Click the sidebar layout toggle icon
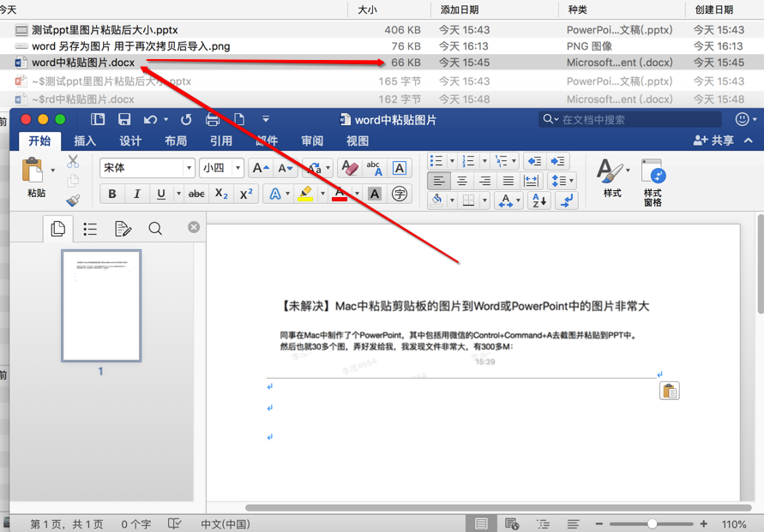The height and width of the screenshot is (532, 764). 98,119
